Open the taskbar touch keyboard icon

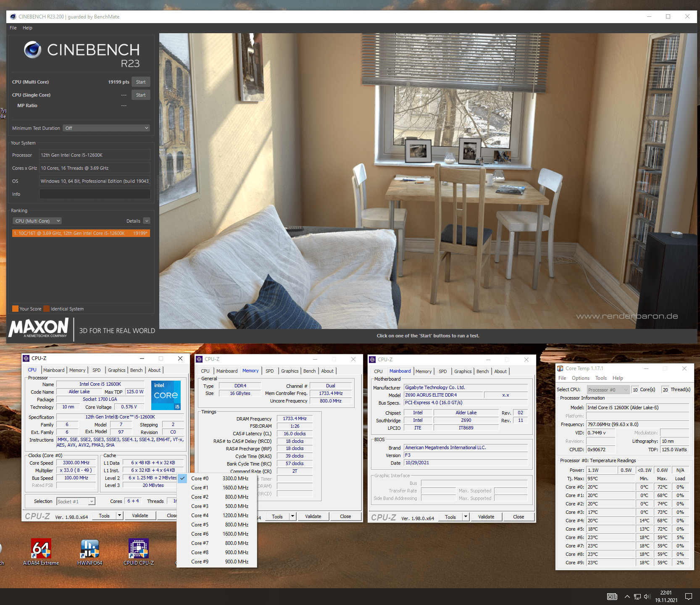(x=612, y=597)
